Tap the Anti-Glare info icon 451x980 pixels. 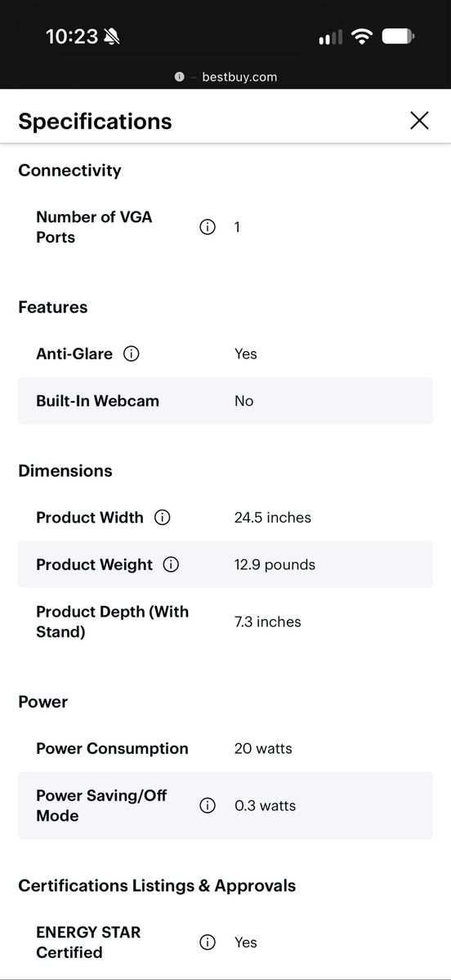coord(131,354)
